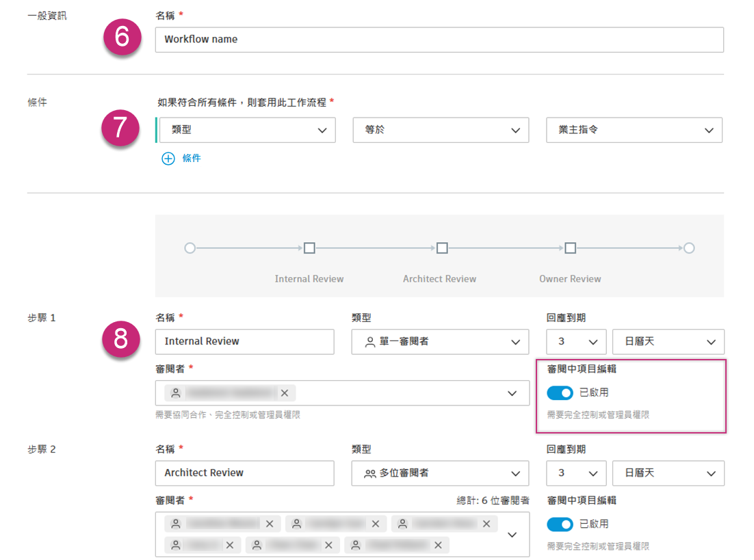Click the plus icon beside 條件

[168, 158]
